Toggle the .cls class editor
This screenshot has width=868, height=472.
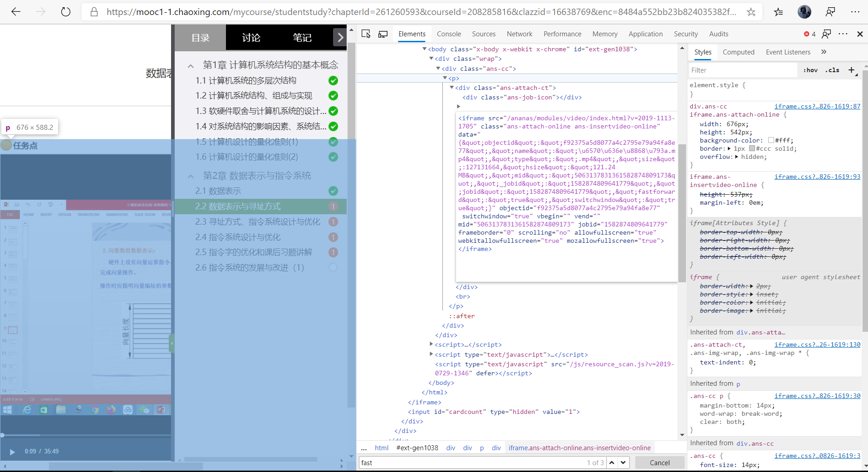tap(832, 70)
